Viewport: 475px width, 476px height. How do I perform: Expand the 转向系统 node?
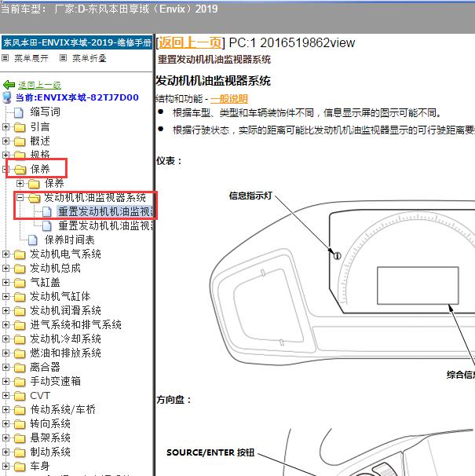click(x=5, y=423)
